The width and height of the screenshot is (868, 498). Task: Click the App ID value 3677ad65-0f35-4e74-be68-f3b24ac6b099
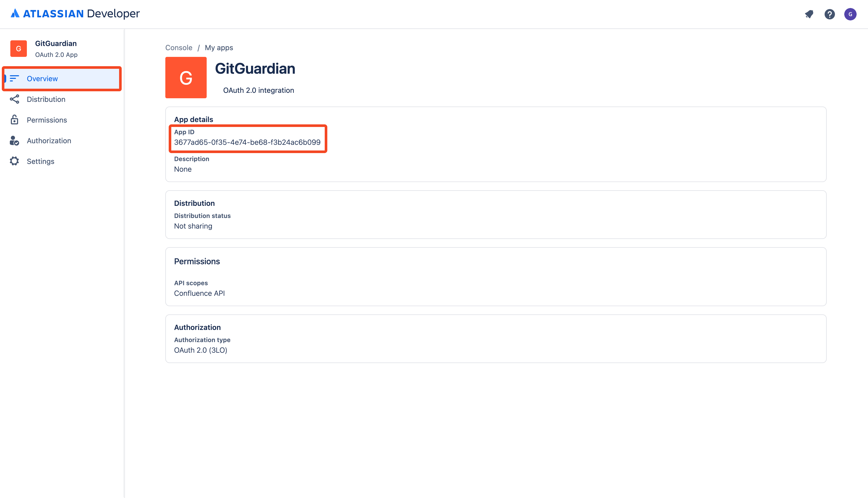(x=247, y=142)
